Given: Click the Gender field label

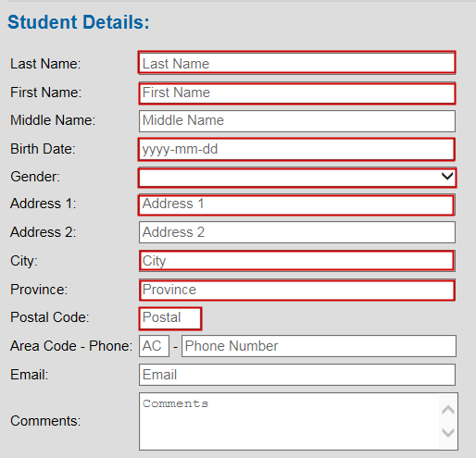Looking at the screenshot, I should [35, 177].
